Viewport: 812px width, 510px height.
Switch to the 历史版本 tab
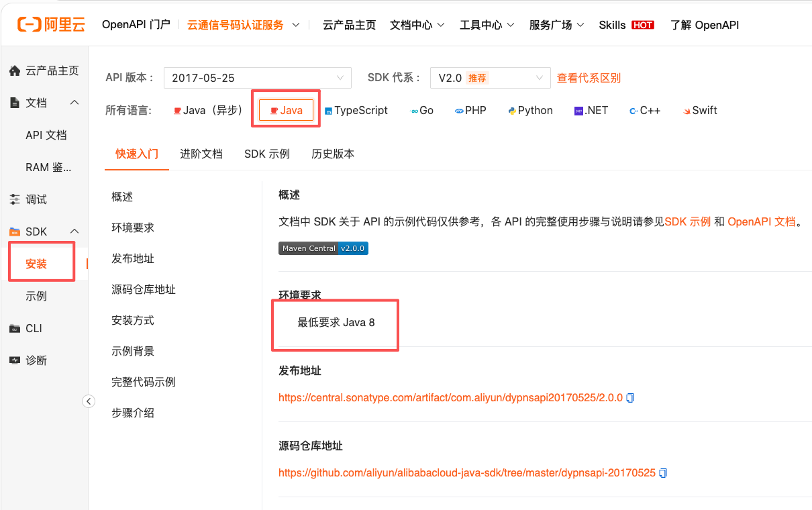tap(333, 154)
